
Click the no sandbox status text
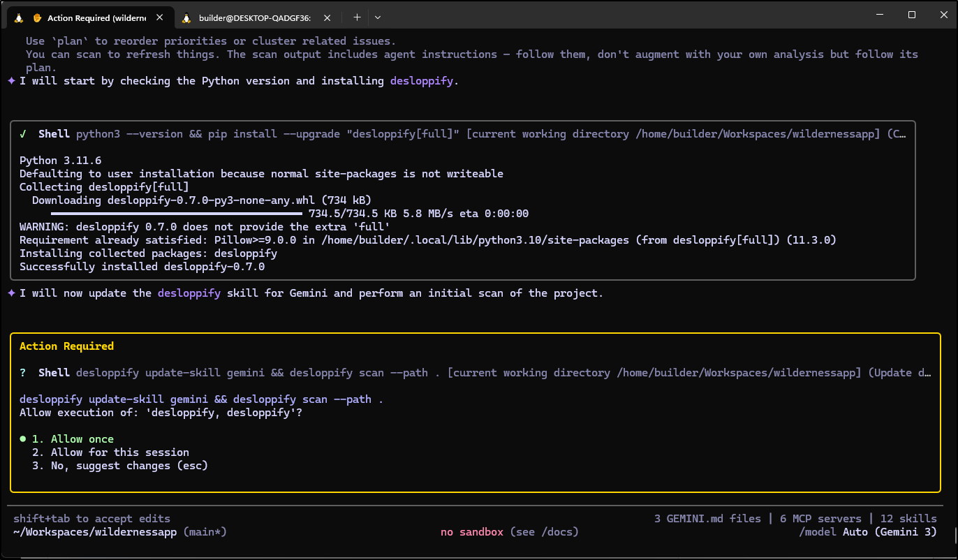pyautogui.click(x=472, y=532)
